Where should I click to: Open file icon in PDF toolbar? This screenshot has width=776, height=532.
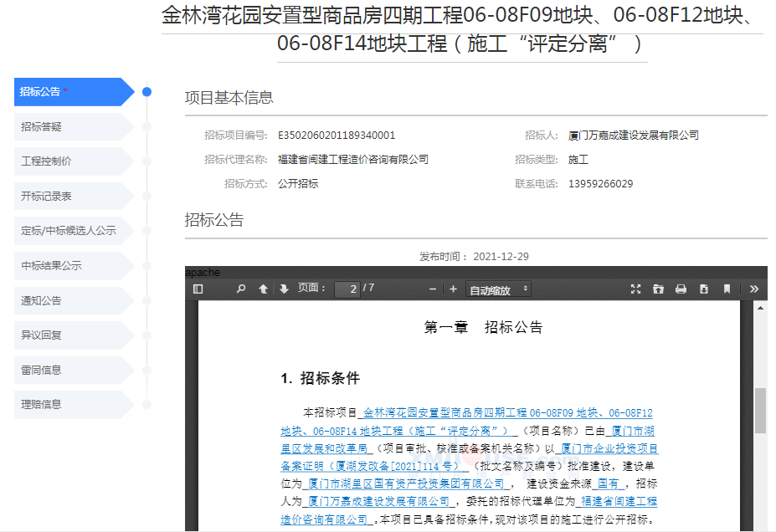(658, 289)
